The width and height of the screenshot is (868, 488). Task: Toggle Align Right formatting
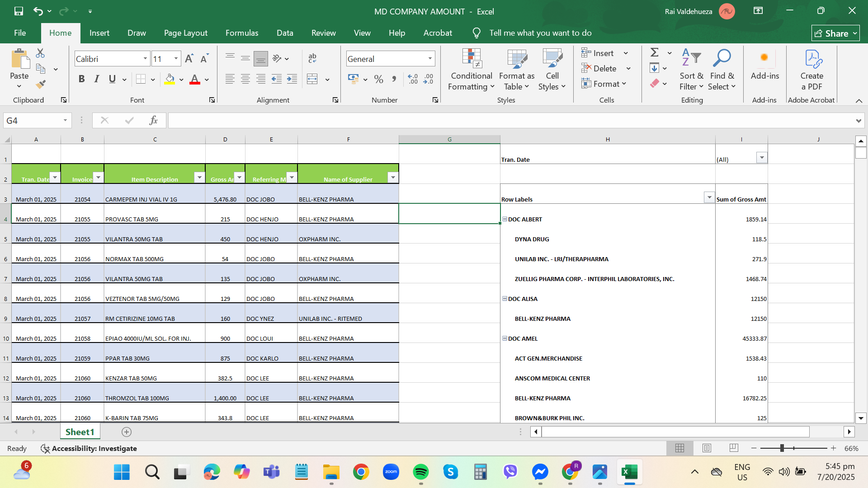click(x=261, y=79)
